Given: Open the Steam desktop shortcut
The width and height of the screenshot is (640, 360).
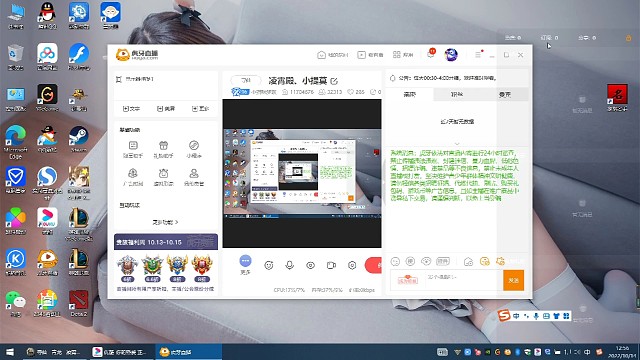Looking at the screenshot, I should tap(78, 139).
